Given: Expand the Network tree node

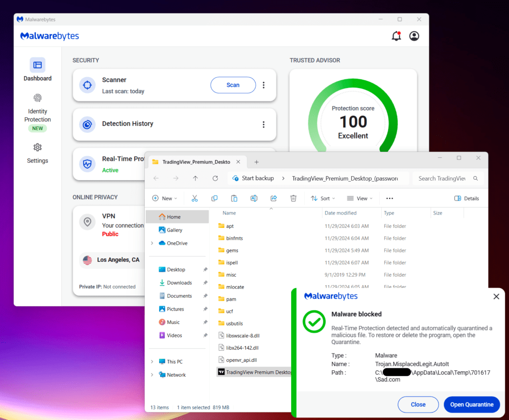Looking at the screenshot, I should click(152, 375).
